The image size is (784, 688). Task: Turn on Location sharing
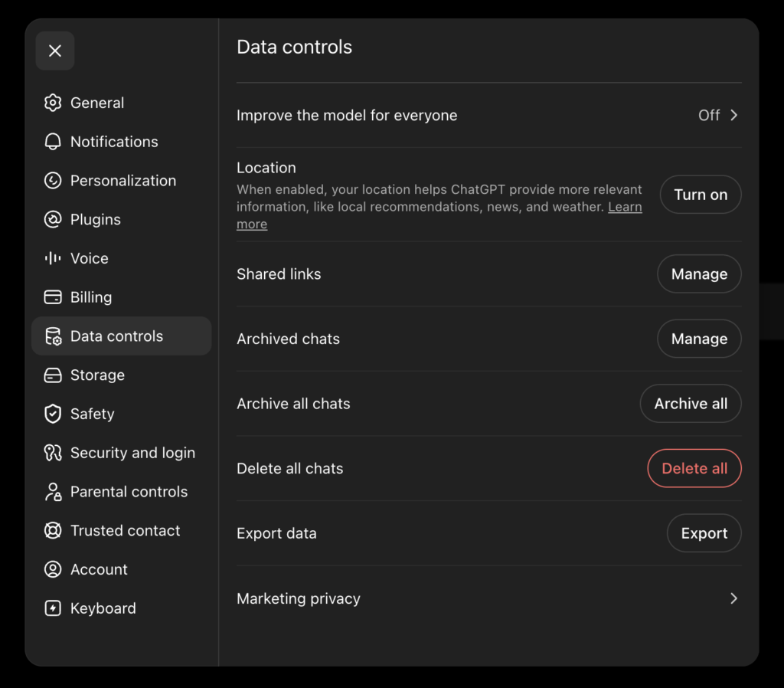(x=701, y=195)
